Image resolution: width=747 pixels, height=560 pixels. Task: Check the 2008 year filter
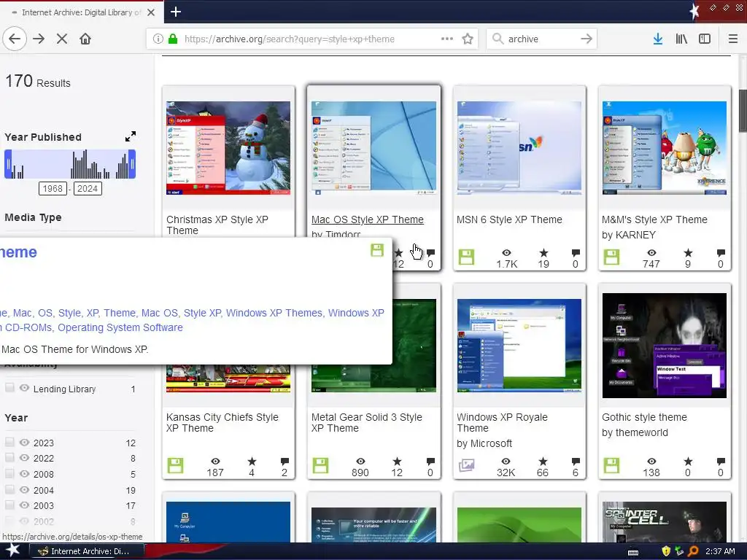9,473
